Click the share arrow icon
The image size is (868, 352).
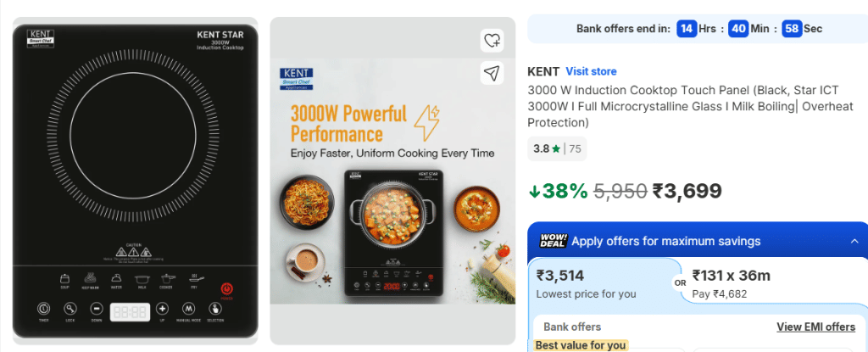(x=492, y=73)
